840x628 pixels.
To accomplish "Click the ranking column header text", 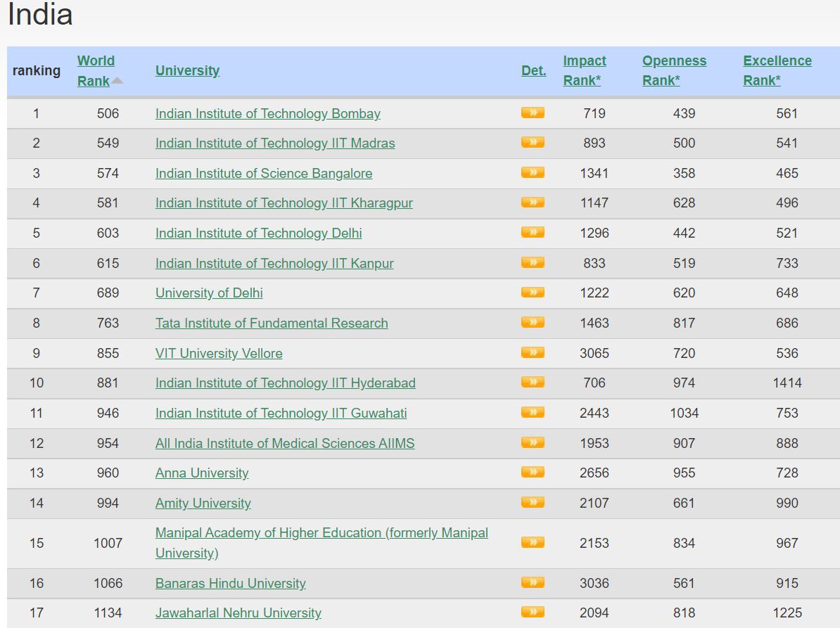I will (x=37, y=70).
